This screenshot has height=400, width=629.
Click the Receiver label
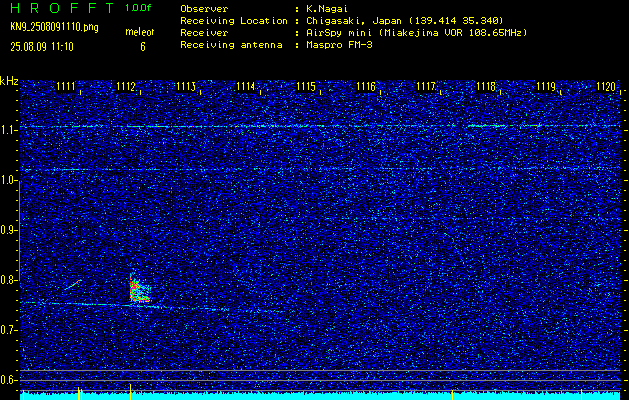click(x=204, y=32)
